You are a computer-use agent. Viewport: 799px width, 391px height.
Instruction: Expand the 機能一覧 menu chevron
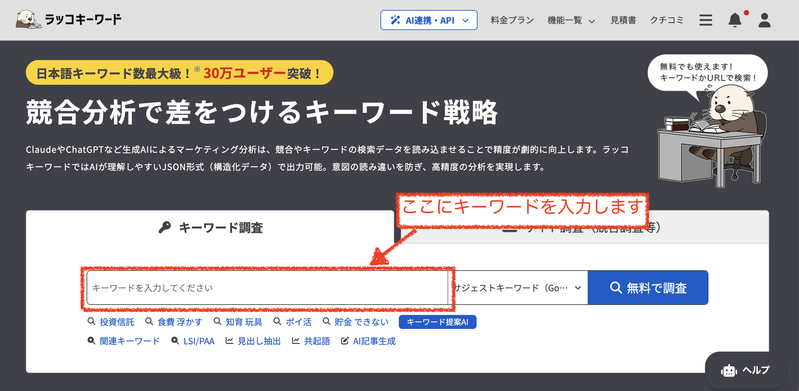coord(592,21)
